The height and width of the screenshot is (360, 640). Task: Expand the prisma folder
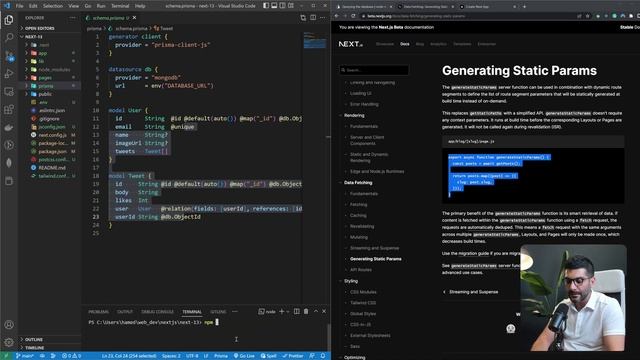49,86
